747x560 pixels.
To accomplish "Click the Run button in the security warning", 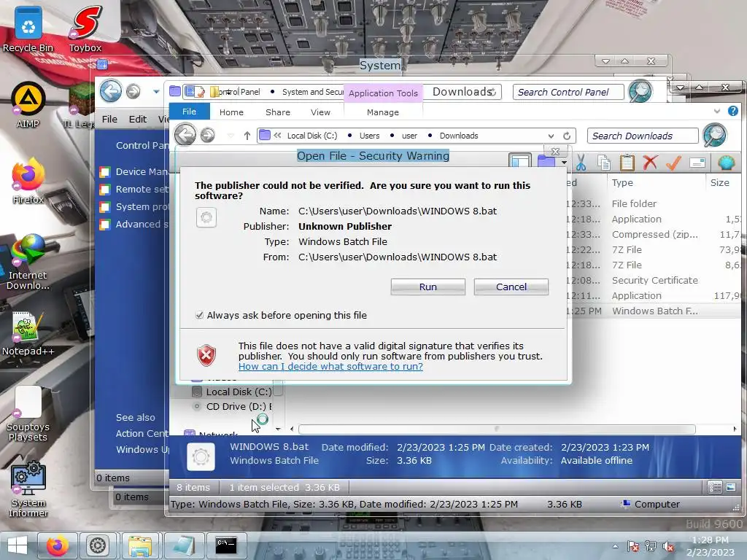I will coord(427,287).
